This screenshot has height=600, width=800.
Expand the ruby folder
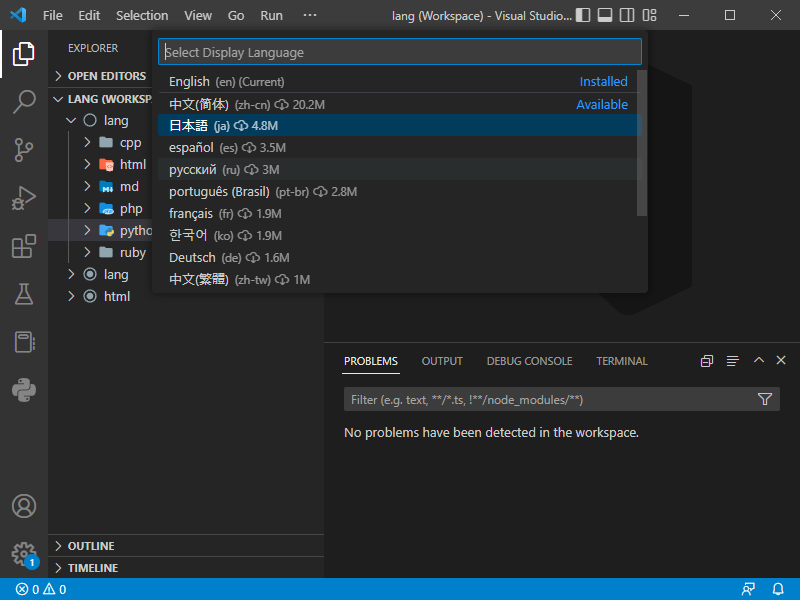(x=101, y=252)
